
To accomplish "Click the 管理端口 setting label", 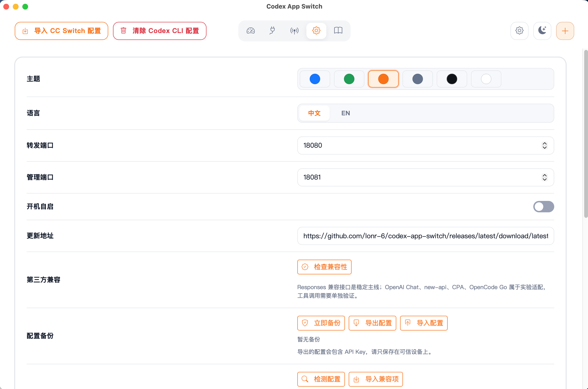I will tap(40, 177).
